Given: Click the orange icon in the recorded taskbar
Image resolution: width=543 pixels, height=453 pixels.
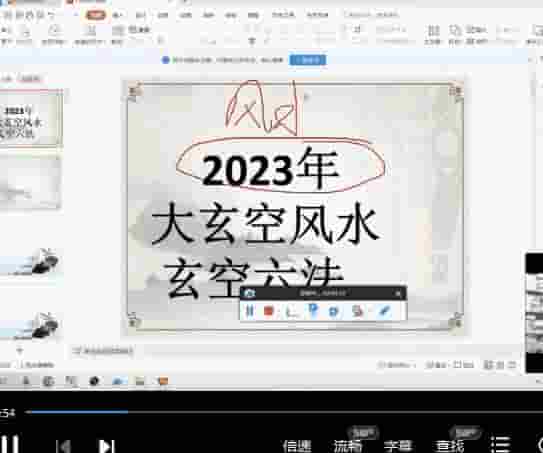Looking at the screenshot, I should click(163, 381).
